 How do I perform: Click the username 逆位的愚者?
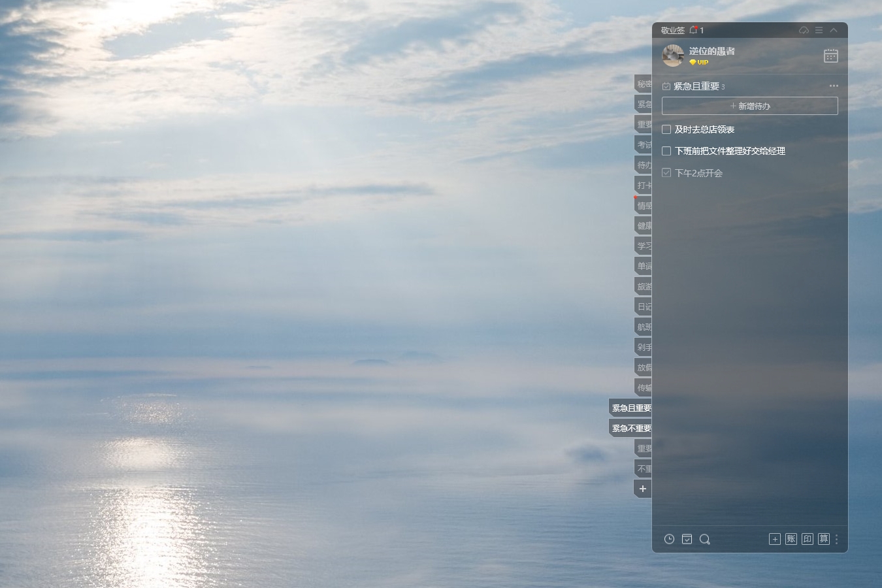[x=711, y=51]
